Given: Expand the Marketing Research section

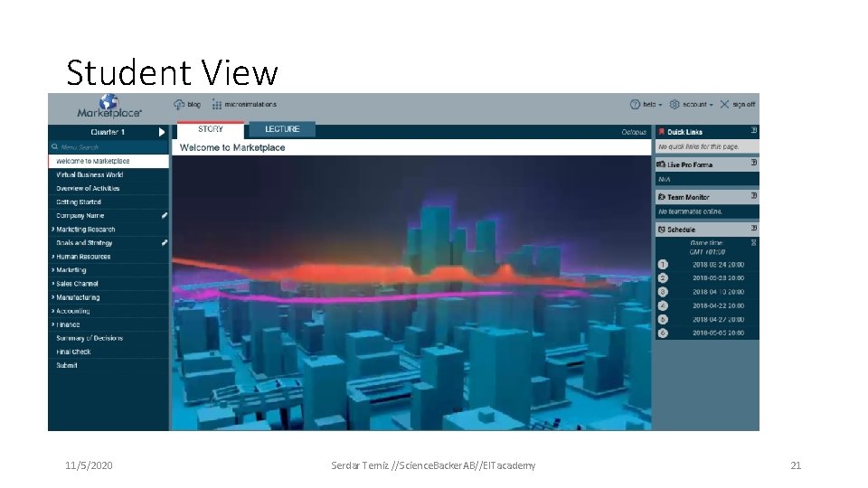Looking at the screenshot, I should coord(53,229).
